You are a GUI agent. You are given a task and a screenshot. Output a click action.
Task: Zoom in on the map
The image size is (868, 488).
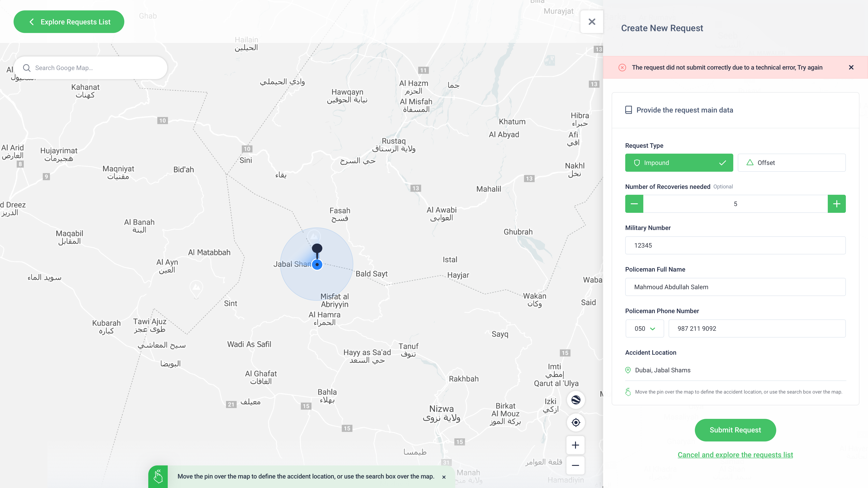[576, 445]
